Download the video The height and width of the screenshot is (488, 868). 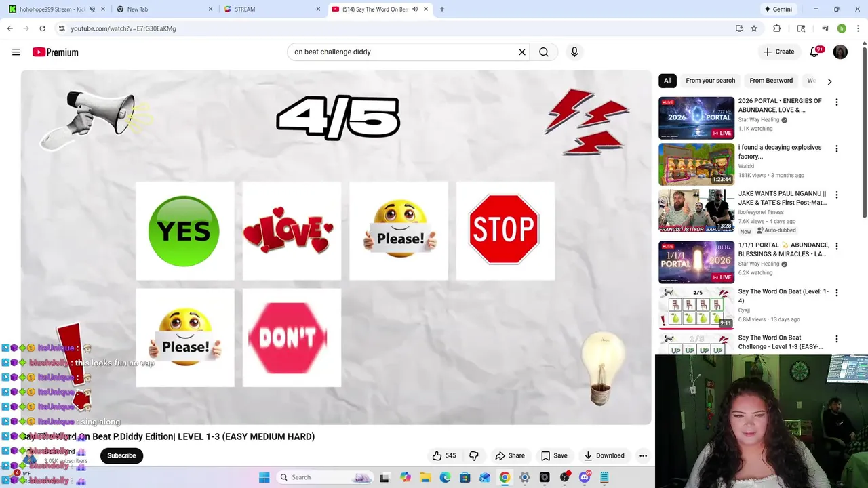604,455
